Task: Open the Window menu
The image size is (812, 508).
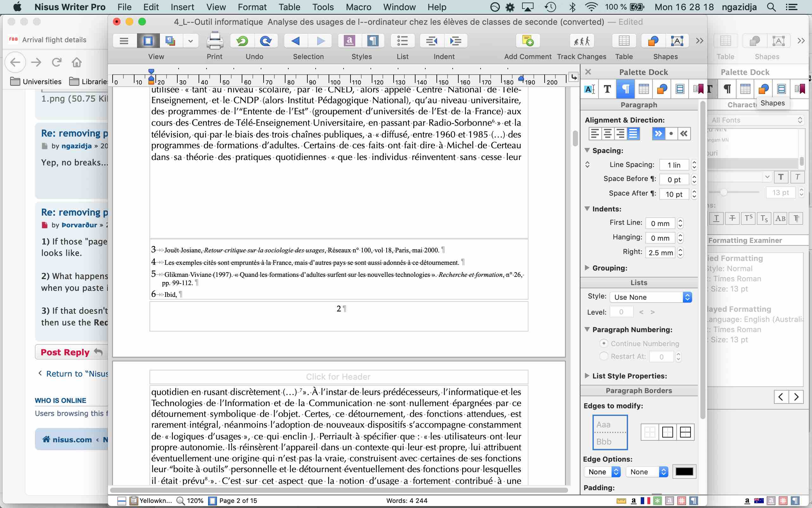Action: 399,7
